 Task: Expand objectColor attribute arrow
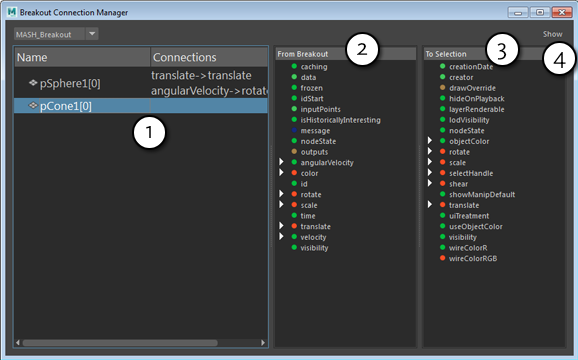(x=430, y=140)
